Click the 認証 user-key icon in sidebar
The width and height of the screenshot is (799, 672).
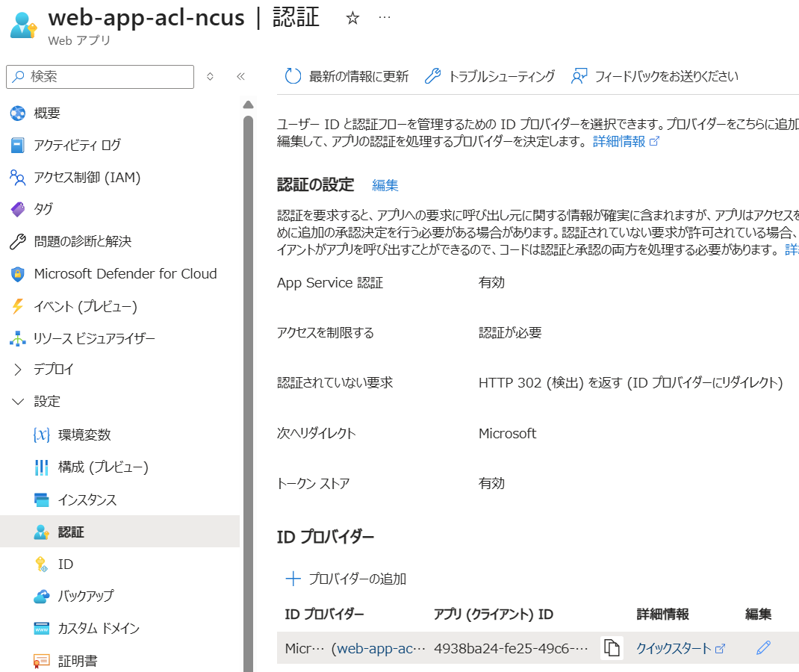click(x=41, y=532)
